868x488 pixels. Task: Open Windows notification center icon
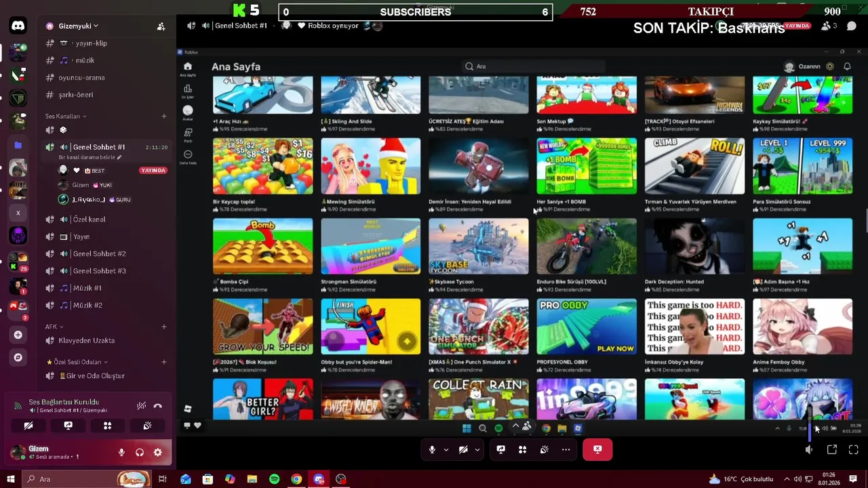coord(853,479)
